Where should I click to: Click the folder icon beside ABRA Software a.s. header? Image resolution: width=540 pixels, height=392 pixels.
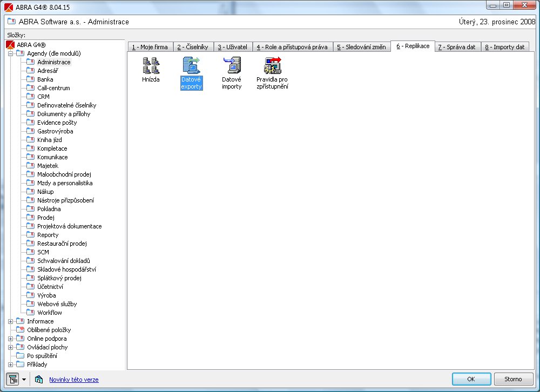(x=11, y=22)
